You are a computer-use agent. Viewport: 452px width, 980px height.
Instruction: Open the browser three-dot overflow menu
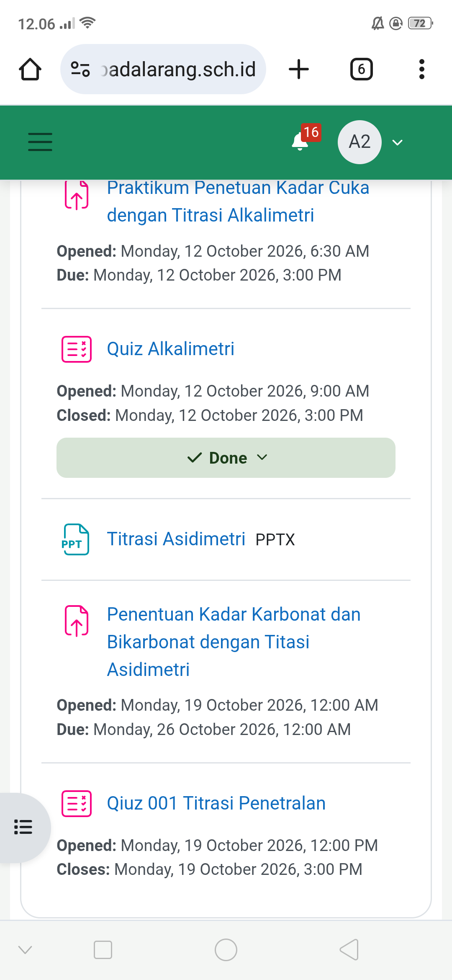(x=421, y=69)
